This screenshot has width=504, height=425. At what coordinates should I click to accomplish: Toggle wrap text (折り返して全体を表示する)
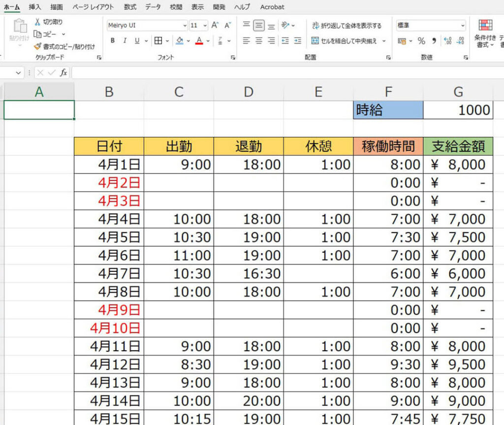point(346,26)
